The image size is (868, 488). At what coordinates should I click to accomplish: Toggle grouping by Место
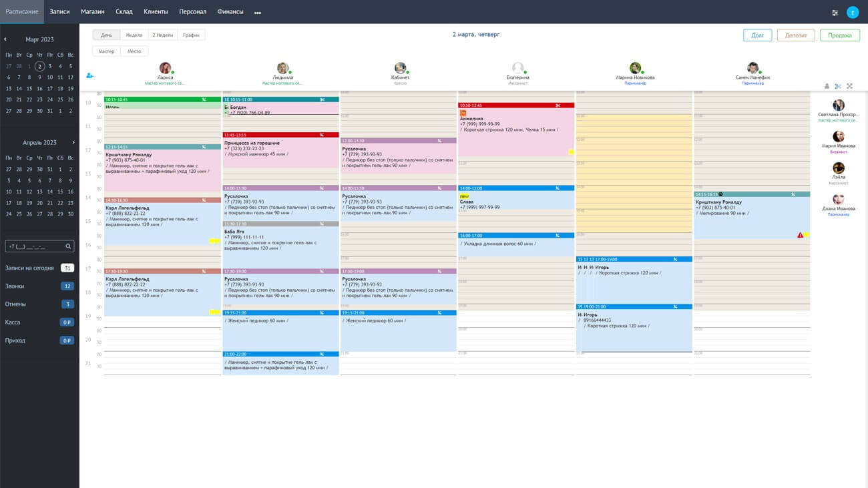point(134,51)
